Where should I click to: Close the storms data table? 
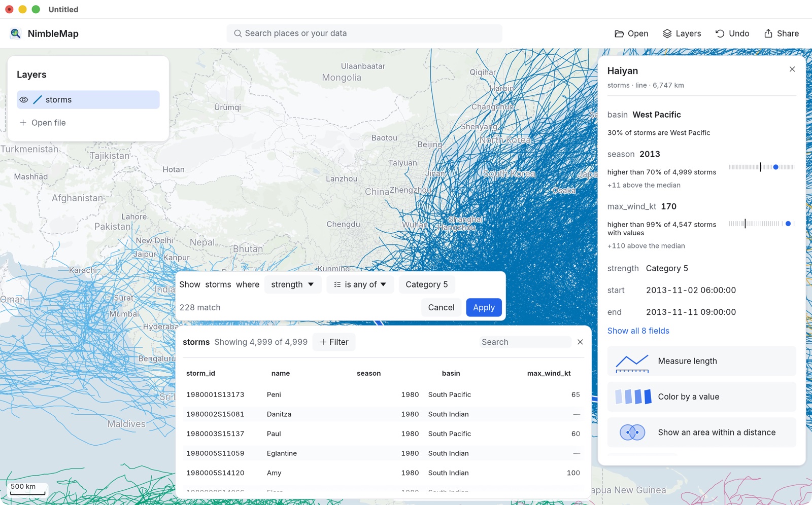point(580,342)
